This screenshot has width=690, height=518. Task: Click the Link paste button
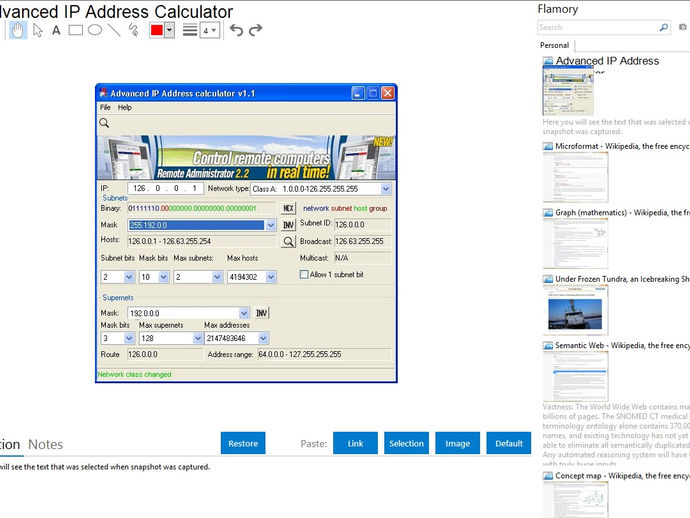tap(355, 443)
